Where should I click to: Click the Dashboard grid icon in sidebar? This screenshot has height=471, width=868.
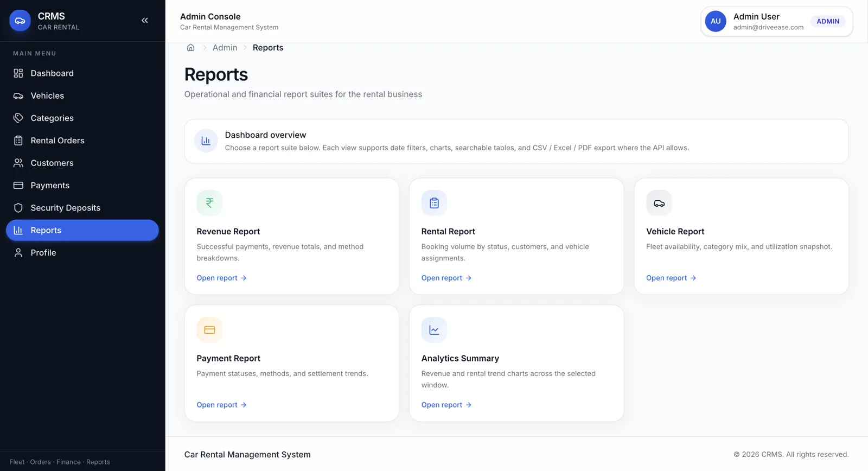coord(18,73)
